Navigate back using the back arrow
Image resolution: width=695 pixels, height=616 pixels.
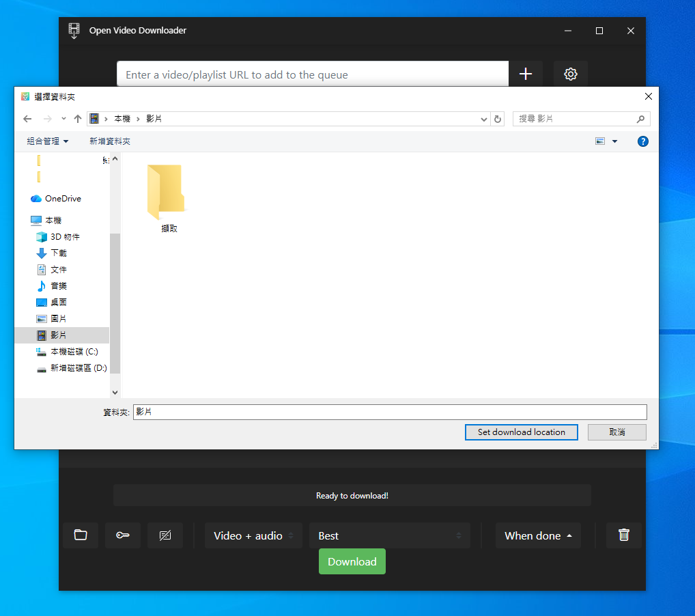tap(27, 118)
